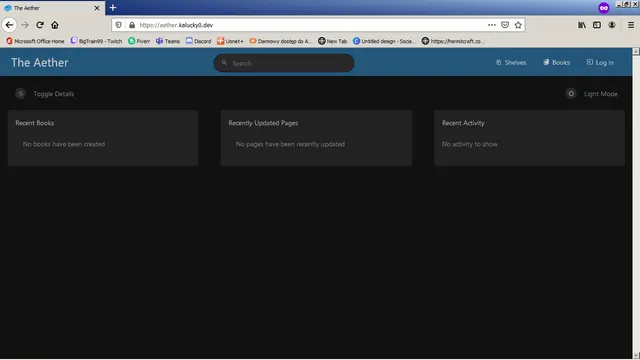Click the Search box in the header
This screenshot has height=360, width=640.
pos(284,63)
